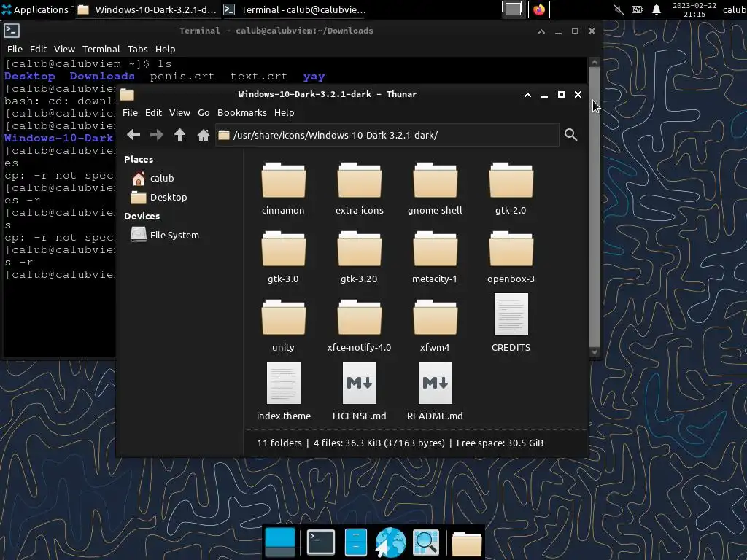The height and width of the screenshot is (560, 747).
Task: Click the terminal window scrollbar
Action: point(594,207)
